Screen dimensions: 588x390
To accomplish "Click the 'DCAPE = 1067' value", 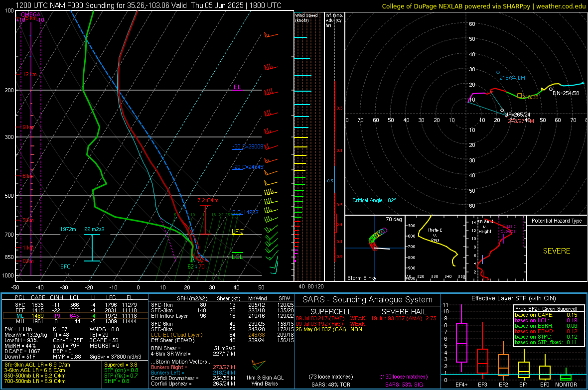I will (x=22, y=351).
